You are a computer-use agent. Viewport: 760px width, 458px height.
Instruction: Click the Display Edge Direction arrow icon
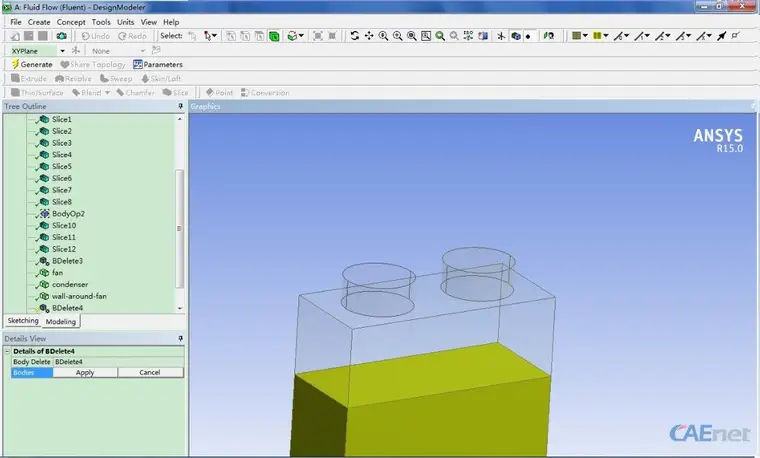[722, 36]
